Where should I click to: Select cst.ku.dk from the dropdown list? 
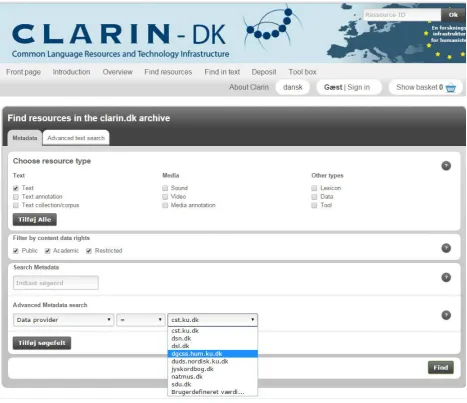[213, 331]
